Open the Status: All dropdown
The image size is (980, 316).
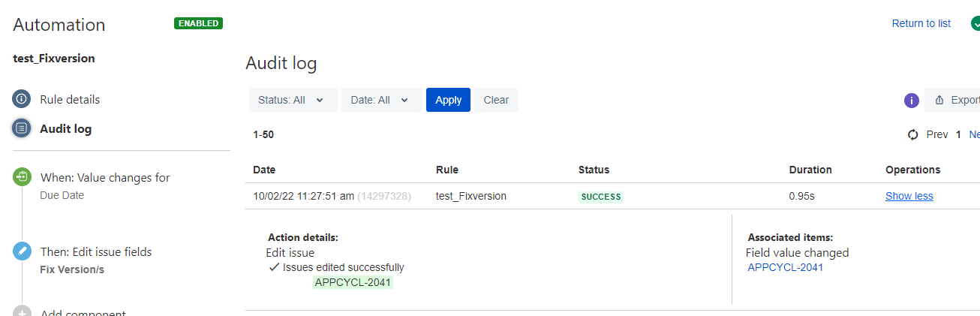[x=293, y=100]
